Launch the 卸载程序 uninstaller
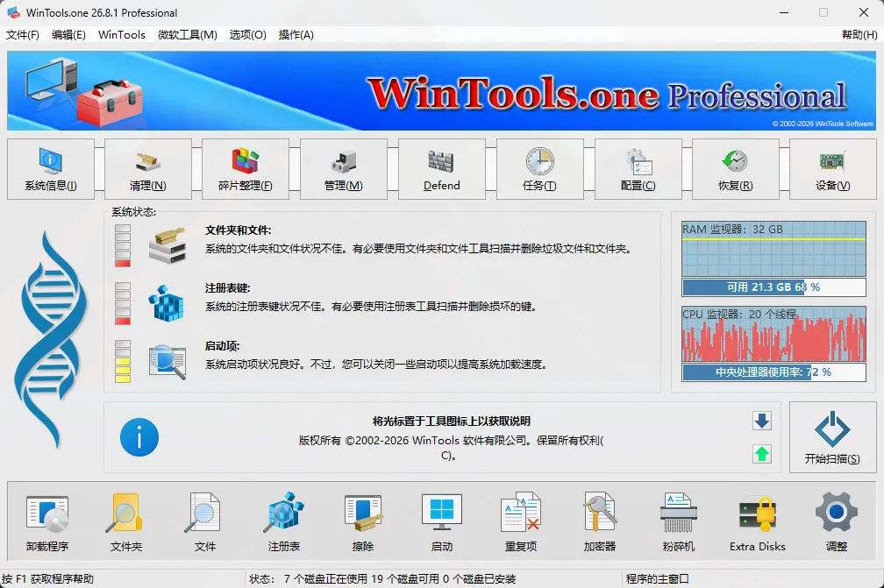 coord(47,521)
